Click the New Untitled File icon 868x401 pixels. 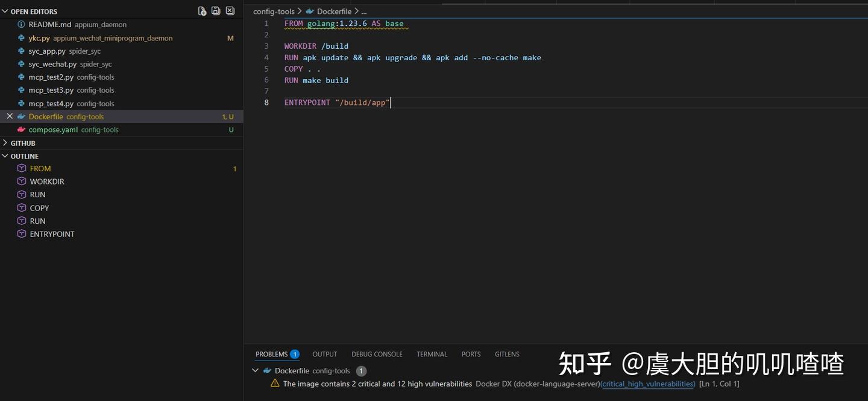[202, 10]
